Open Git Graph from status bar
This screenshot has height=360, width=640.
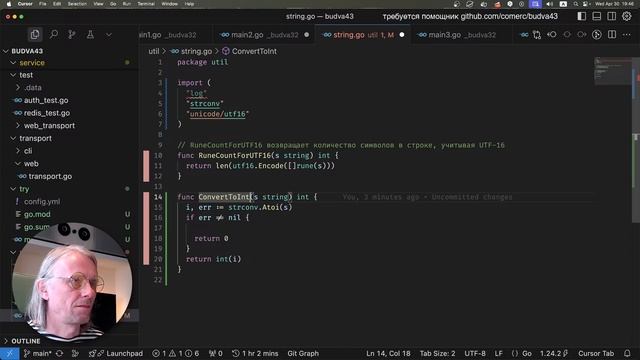coord(303,353)
